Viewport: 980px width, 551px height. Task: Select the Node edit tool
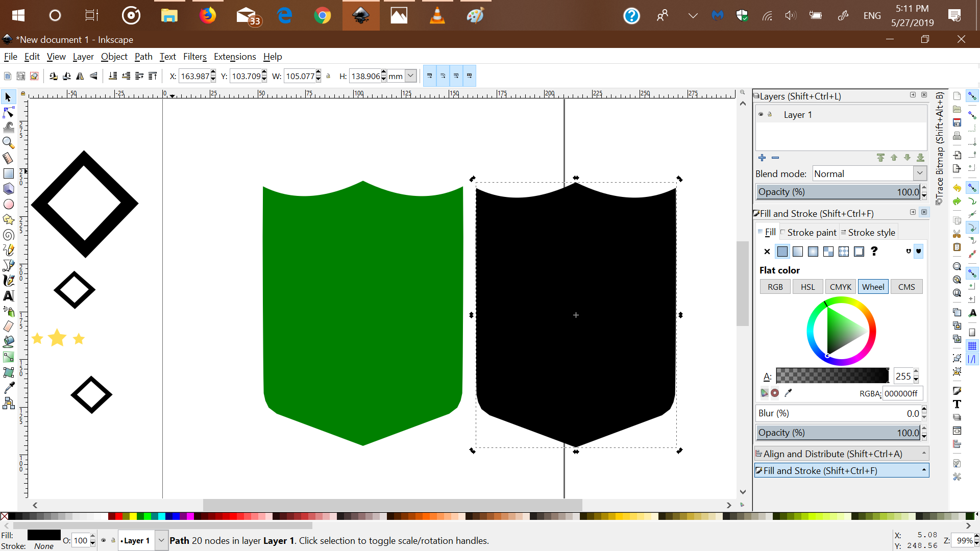coord(9,112)
